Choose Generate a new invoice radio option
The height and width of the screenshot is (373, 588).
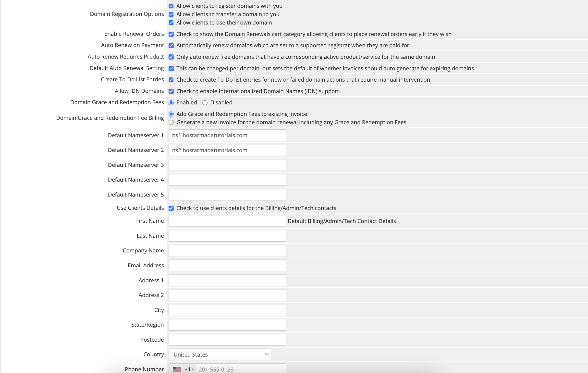click(171, 122)
